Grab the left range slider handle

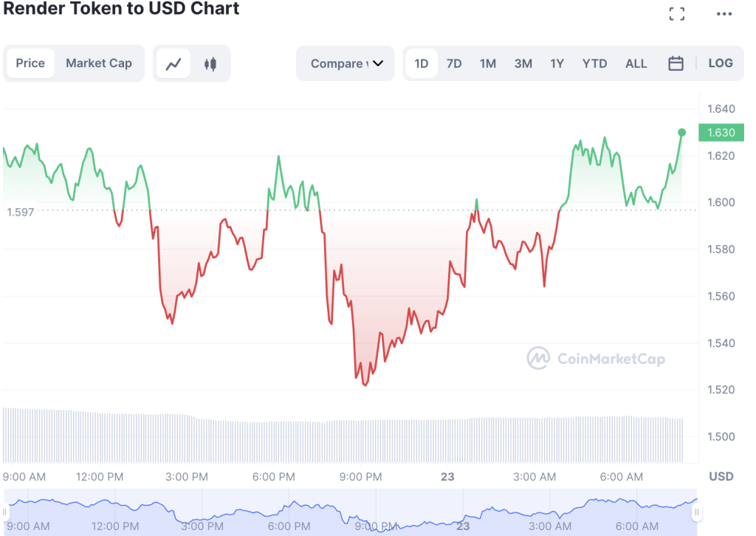coord(5,512)
